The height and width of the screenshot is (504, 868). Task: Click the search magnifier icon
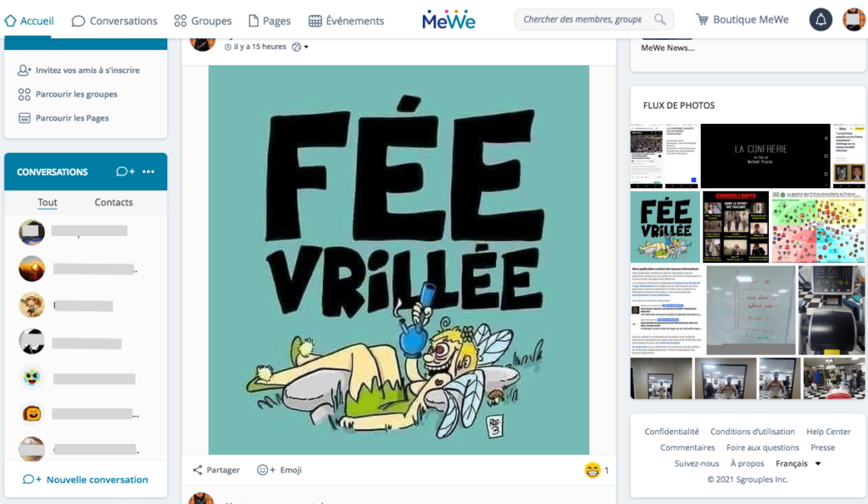tap(659, 20)
